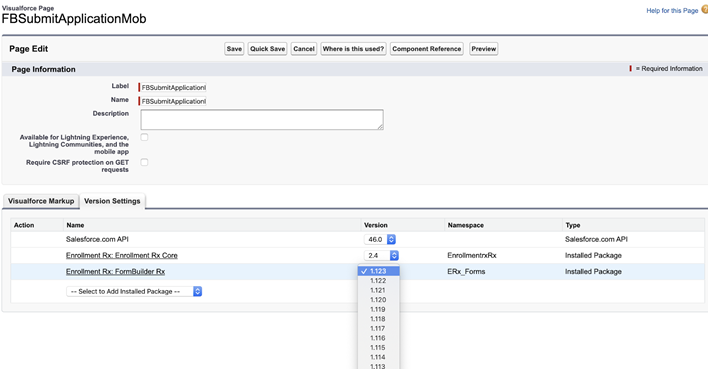Open Enrollment Rx: FormBuilder Rx link
The image size is (708, 369).
click(116, 271)
